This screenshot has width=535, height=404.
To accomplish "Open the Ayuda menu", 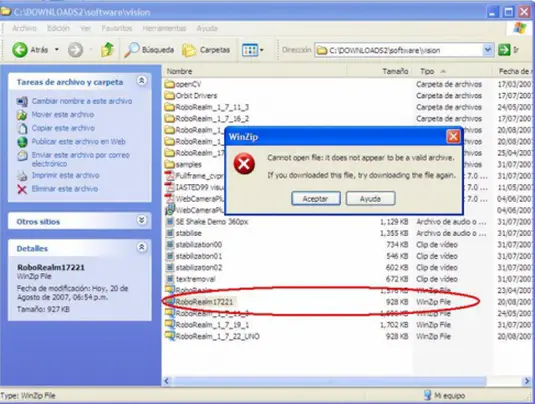I will point(207,28).
